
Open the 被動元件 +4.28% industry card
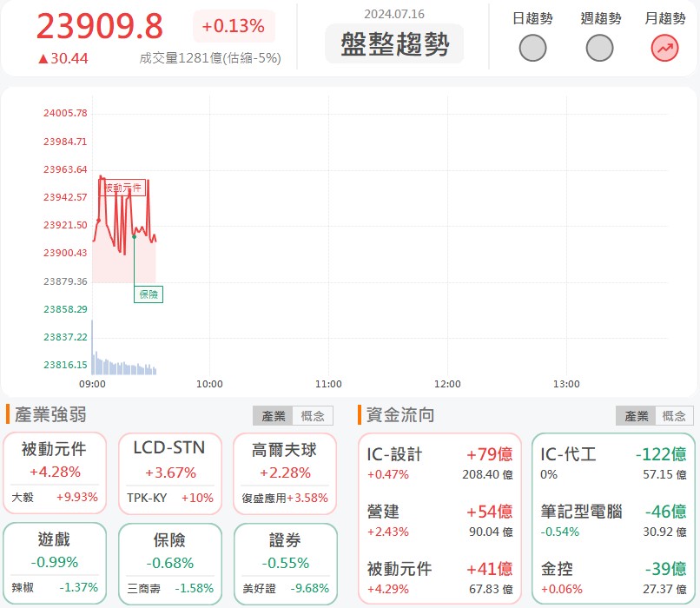tap(55, 462)
